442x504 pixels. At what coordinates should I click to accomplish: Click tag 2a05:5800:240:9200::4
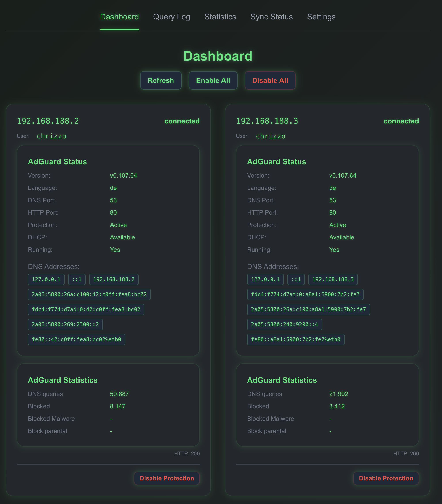pos(285,324)
